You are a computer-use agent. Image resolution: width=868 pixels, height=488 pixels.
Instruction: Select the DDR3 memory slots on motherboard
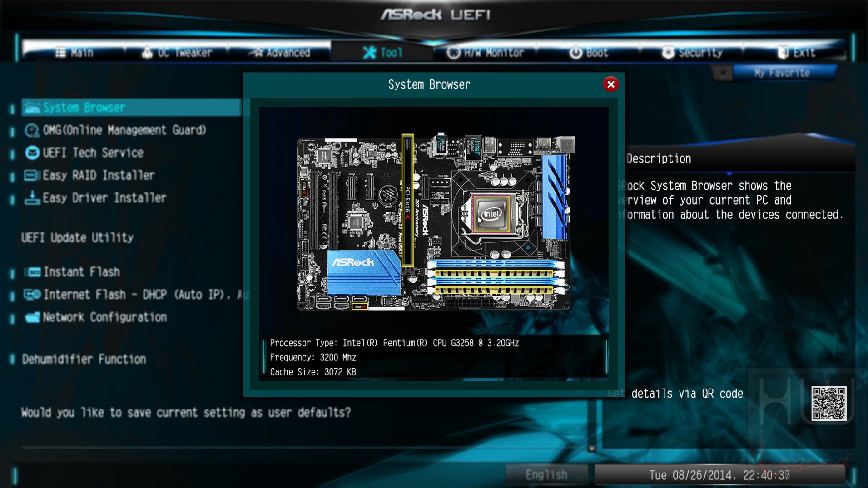[496, 277]
